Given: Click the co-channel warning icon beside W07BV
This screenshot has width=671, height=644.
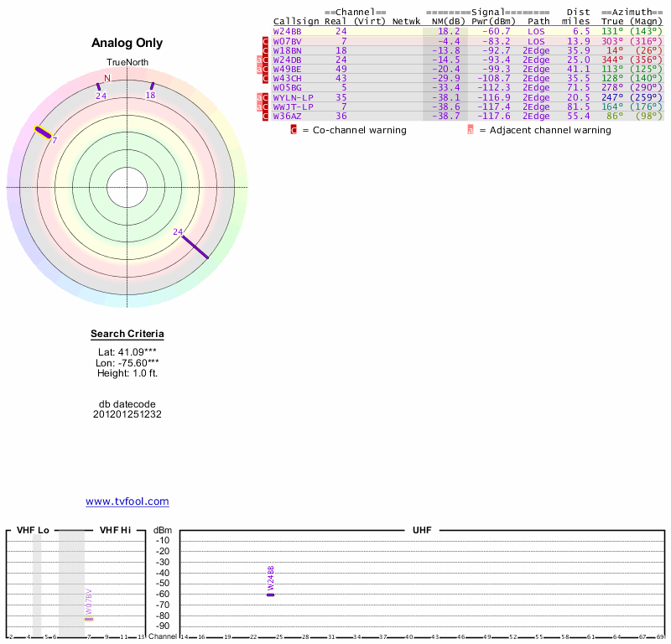Looking at the screenshot, I should [266, 41].
